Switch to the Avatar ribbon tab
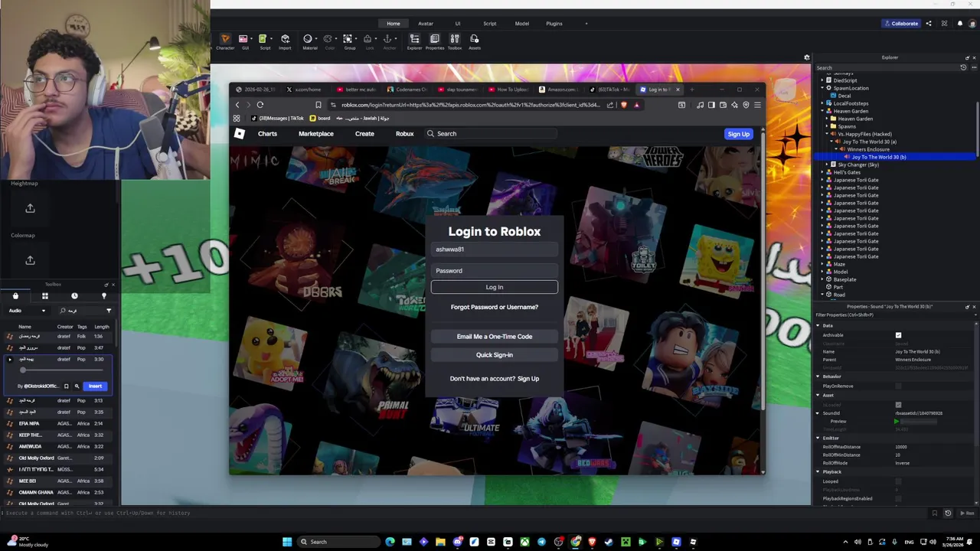The image size is (980, 551). coord(426,24)
